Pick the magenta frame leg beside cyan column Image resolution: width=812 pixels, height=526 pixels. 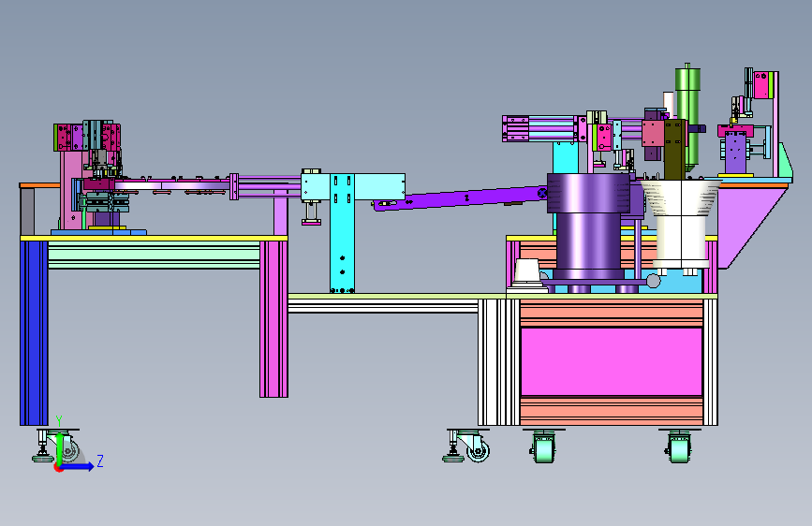(x=274, y=319)
